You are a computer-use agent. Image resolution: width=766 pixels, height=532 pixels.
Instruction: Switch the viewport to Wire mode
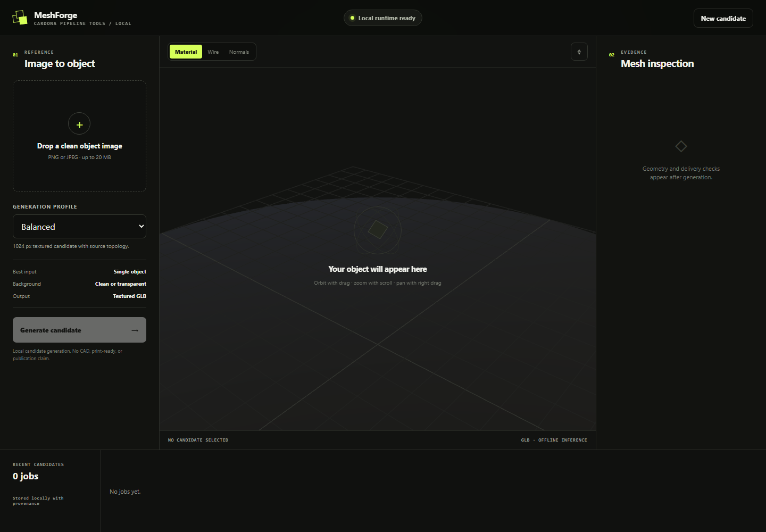213,52
